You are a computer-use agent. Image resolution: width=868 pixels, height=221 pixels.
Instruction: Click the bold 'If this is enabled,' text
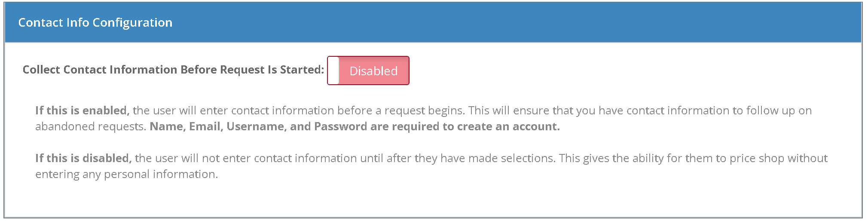click(x=82, y=110)
